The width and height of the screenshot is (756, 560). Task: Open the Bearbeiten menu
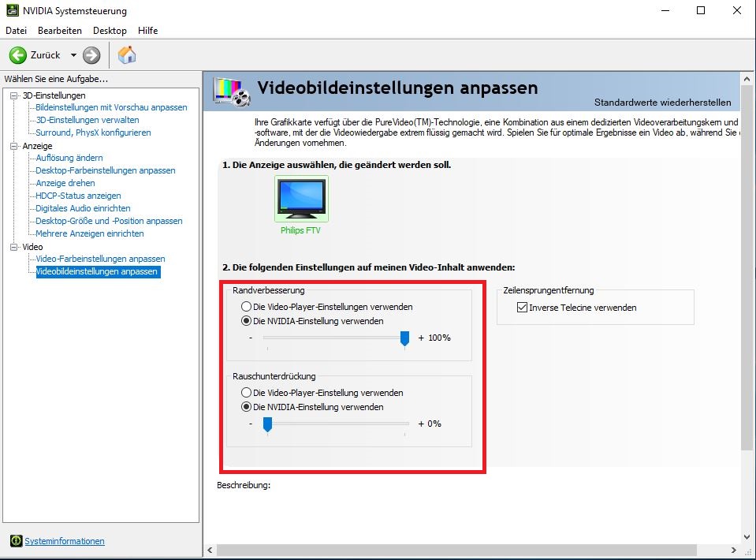pyautogui.click(x=60, y=31)
